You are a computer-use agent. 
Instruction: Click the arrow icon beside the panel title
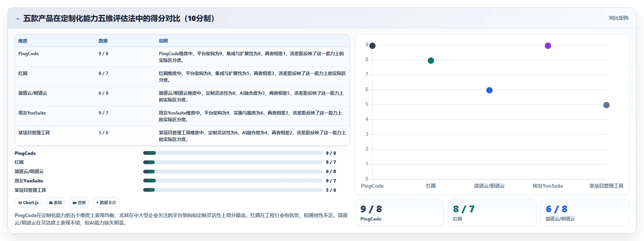point(18,19)
